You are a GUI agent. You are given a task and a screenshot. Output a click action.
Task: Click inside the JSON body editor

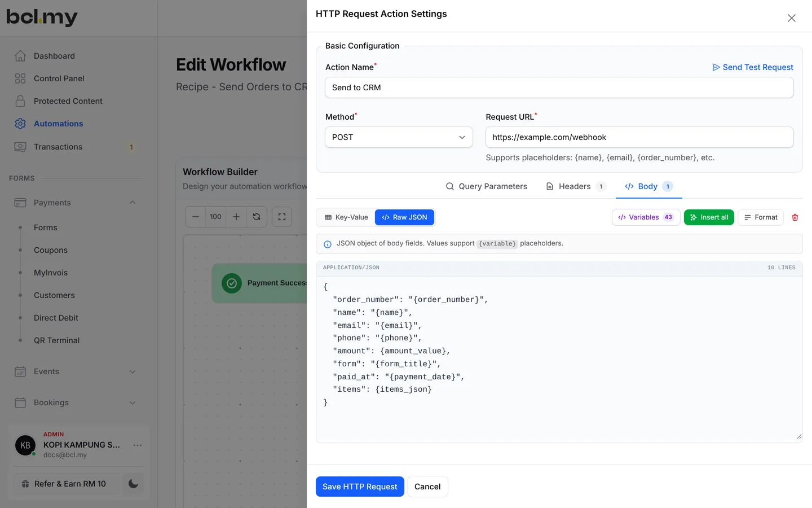click(x=559, y=360)
